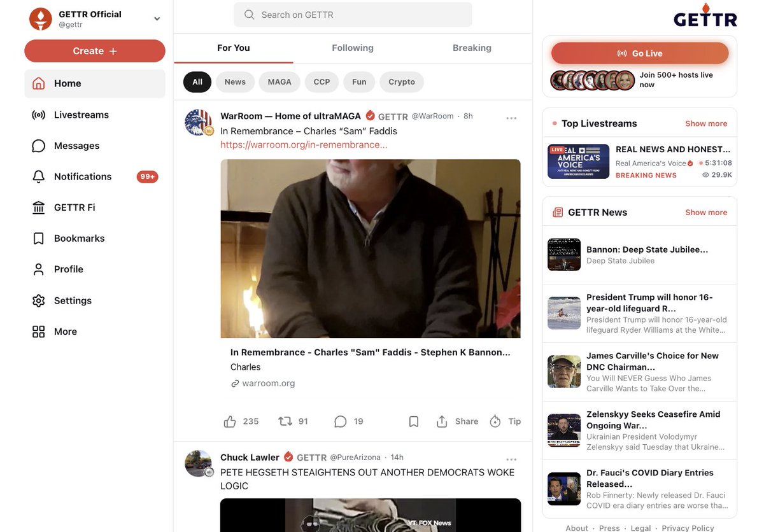Open the Notifications bell
764x532 pixels.
[39, 177]
